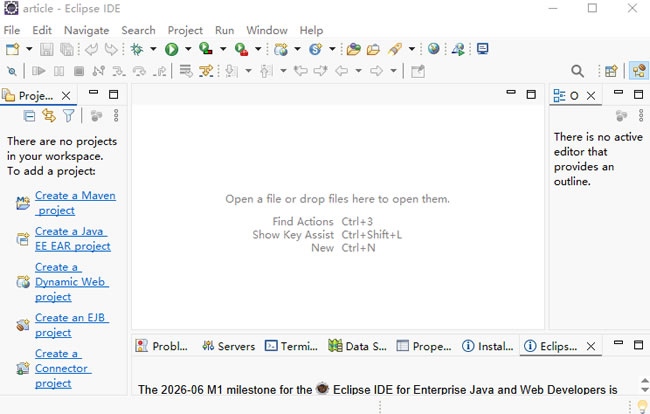Open the Debug dropdown arrow
The width and height of the screenshot is (650, 414).
coord(153,48)
